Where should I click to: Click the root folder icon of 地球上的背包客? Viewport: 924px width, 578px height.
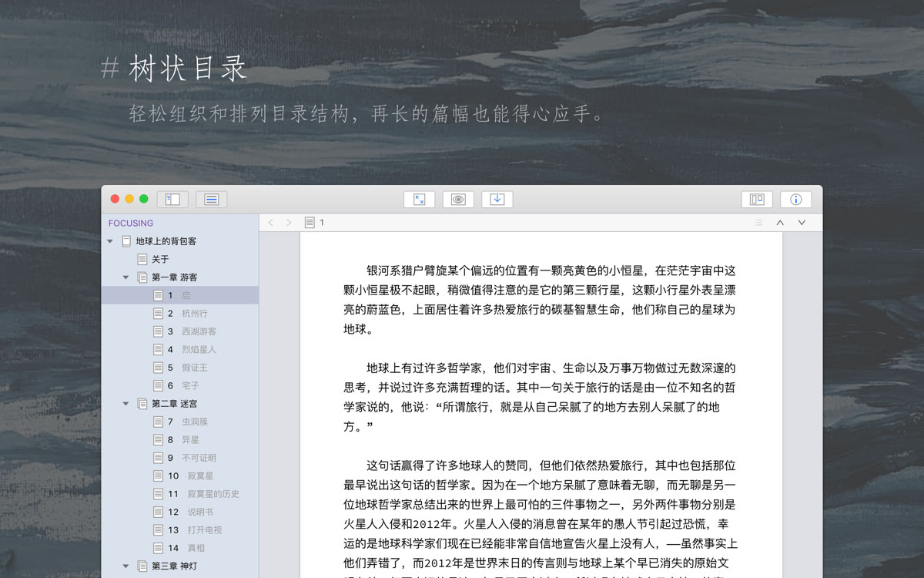click(x=126, y=241)
